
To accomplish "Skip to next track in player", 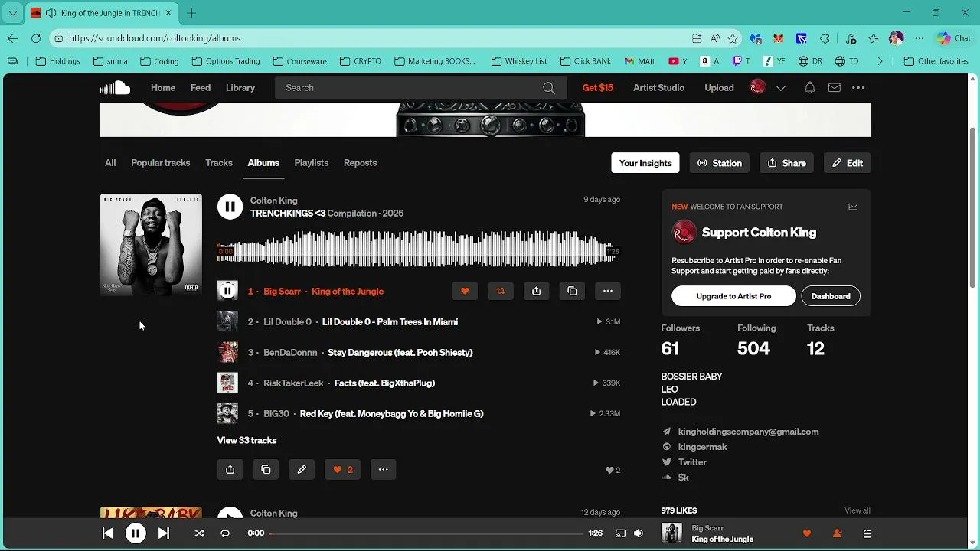I will click(x=164, y=533).
